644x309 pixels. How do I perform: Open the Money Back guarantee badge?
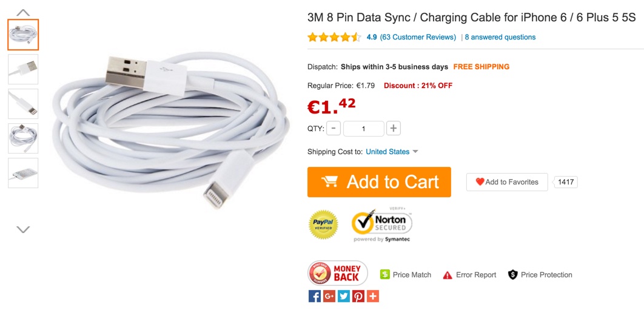coord(338,273)
